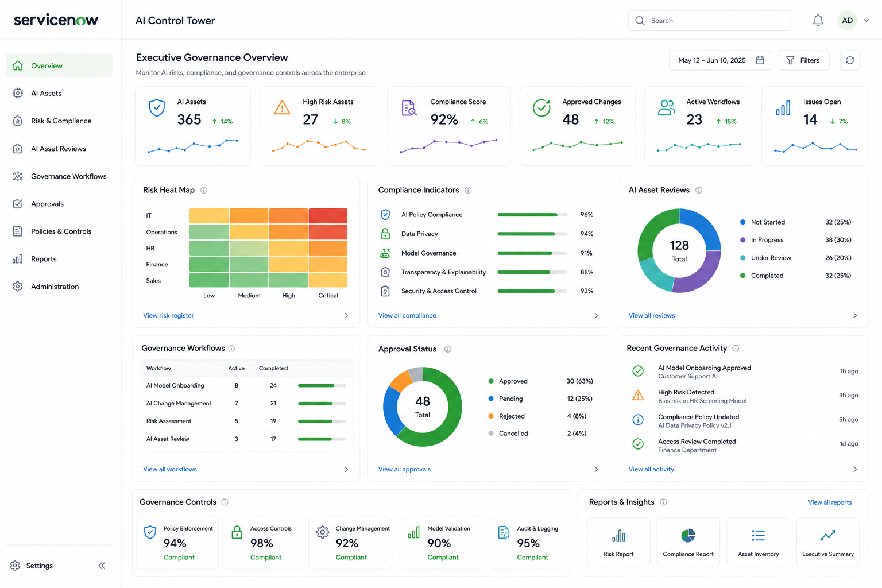Open Governance Workflows in sidebar
This screenshot has height=588, width=882.
pyautogui.click(x=59, y=176)
